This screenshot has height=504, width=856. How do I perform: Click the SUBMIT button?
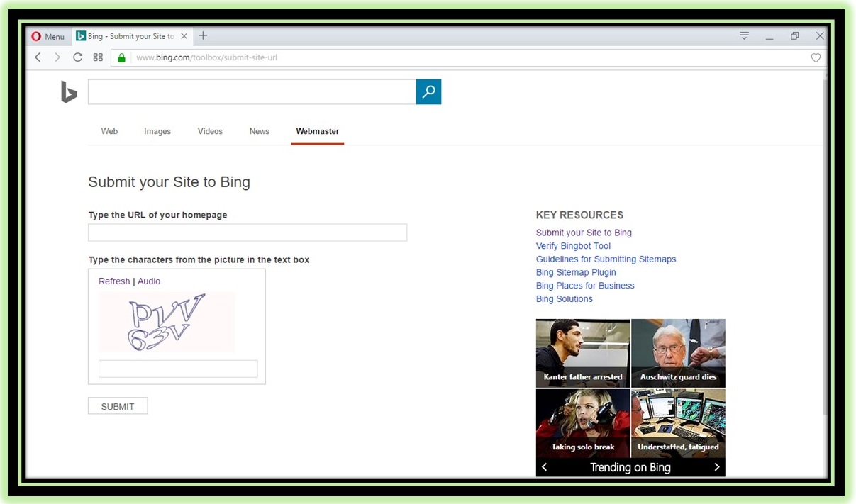pyautogui.click(x=118, y=406)
